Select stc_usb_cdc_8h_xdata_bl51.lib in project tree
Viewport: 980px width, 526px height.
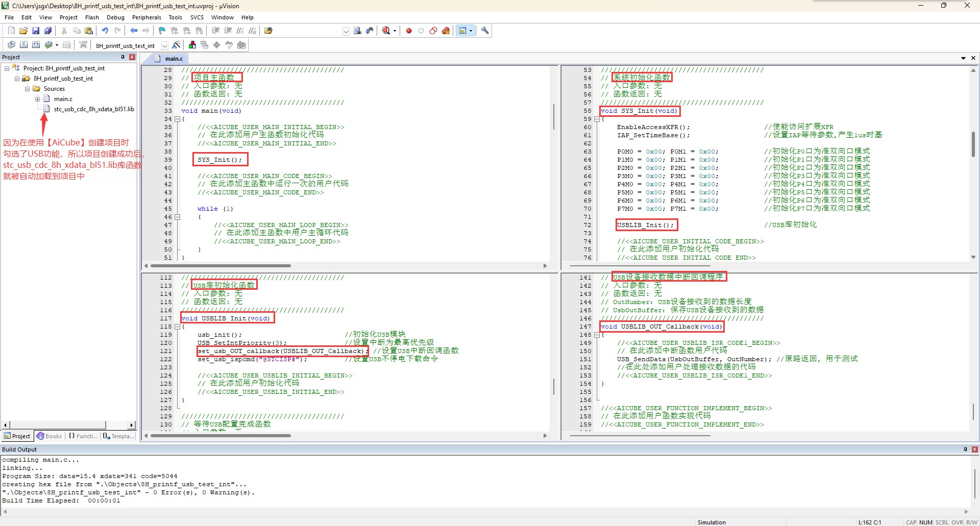click(x=94, y=109)
